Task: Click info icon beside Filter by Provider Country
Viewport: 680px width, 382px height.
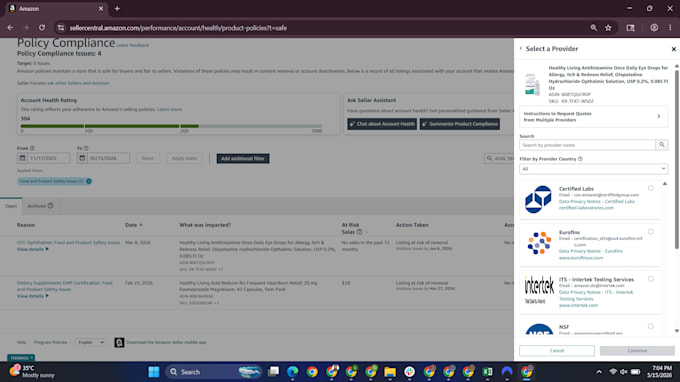Action: click(x=580, y=159)
